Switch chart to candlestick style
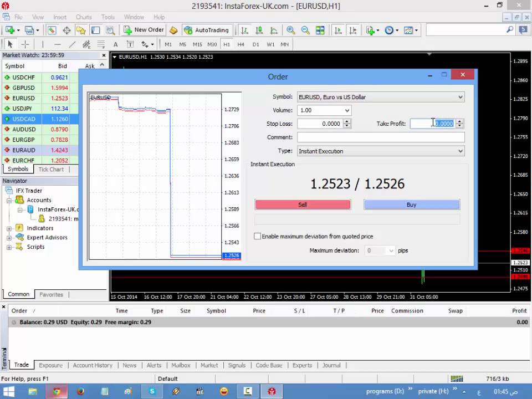 (259, 30)
